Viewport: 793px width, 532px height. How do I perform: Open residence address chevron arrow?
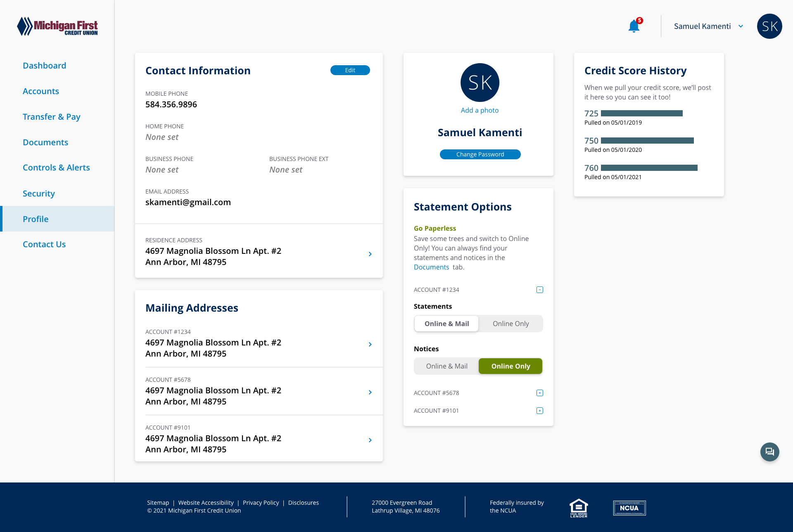(x=370, y=254)
